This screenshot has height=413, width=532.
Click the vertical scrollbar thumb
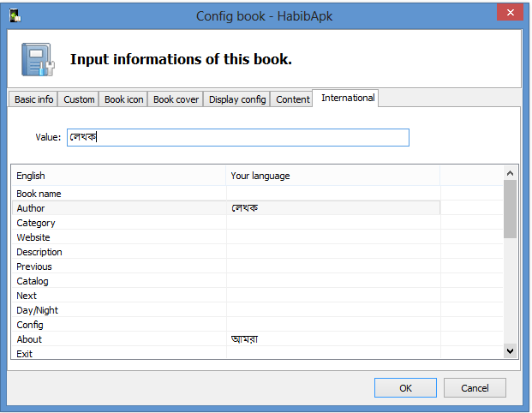tap(510, 209)
